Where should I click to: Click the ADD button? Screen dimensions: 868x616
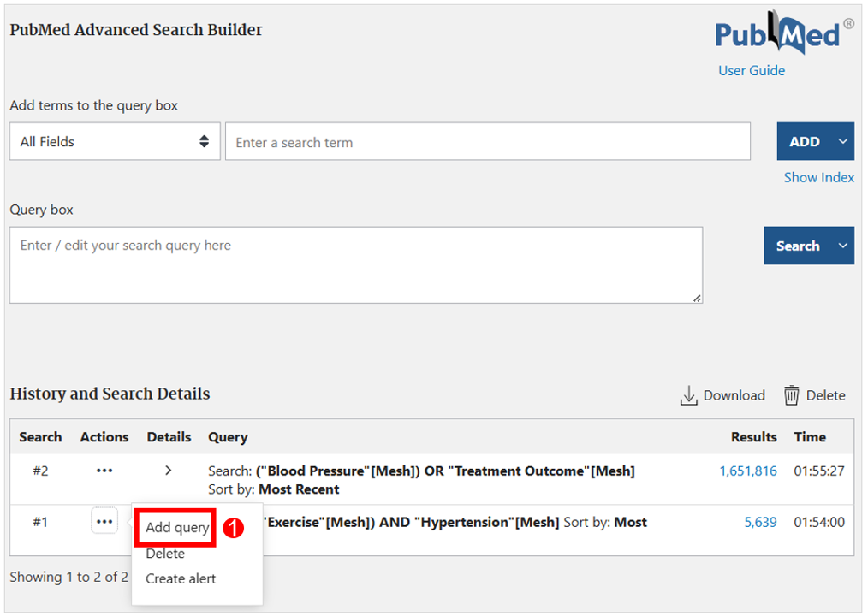coord(805,142)
